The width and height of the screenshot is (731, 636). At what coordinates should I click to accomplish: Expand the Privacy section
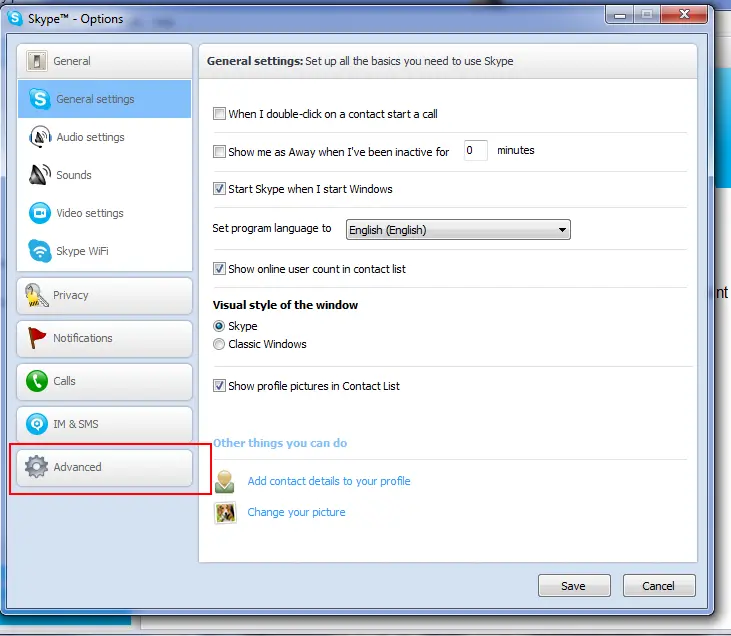[x=104, y=296]
